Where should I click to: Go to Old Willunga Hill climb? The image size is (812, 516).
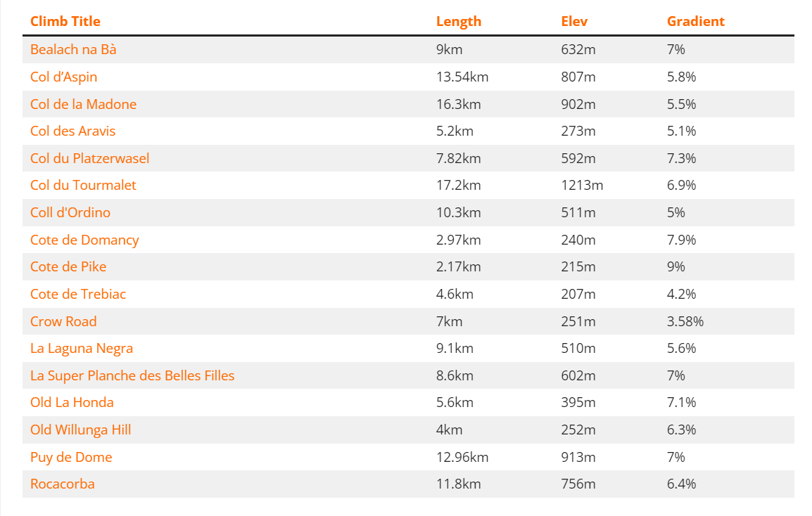point(81,430)
